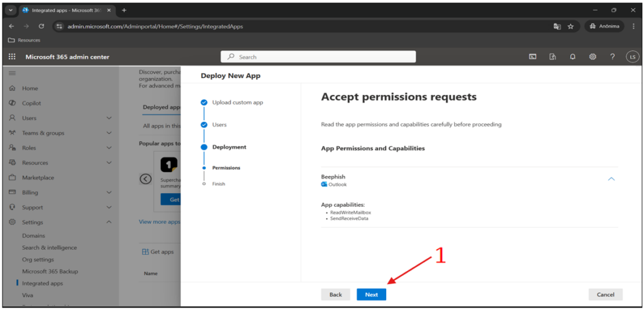
Task: Open the Resources bookmarks folder
Action: (25, 40)
